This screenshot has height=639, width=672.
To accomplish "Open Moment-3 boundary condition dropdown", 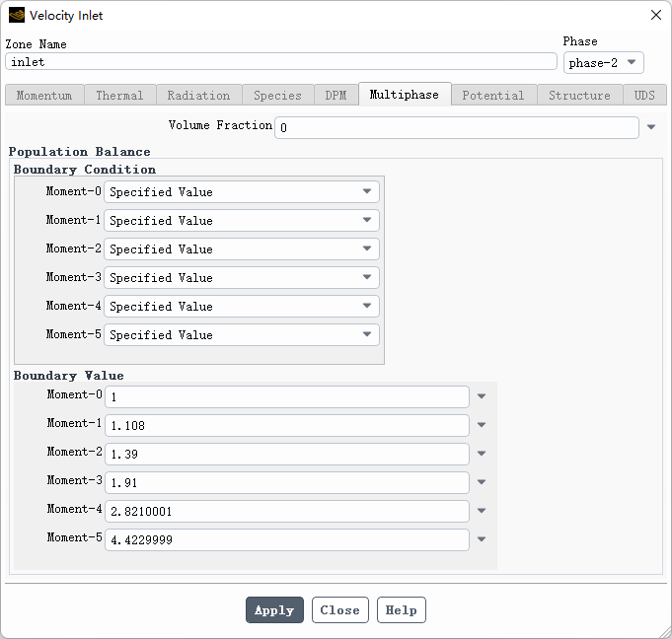I will 242,277.
